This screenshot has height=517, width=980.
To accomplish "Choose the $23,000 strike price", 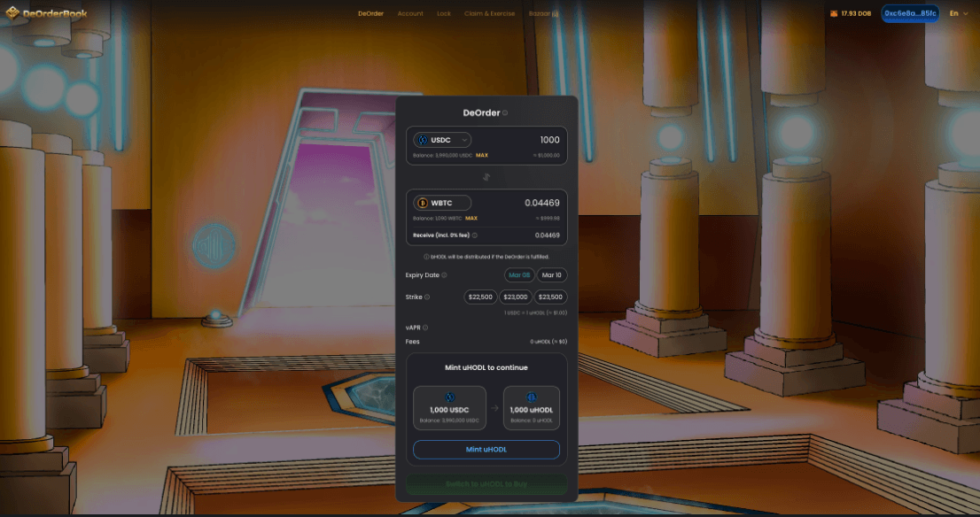I will [x=516, y=297].
